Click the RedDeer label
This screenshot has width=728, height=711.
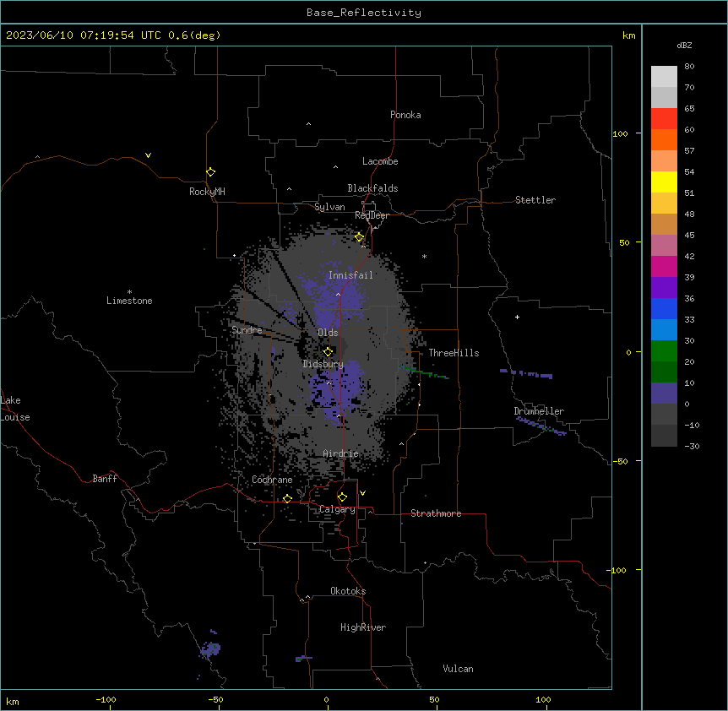click(372, 215)
